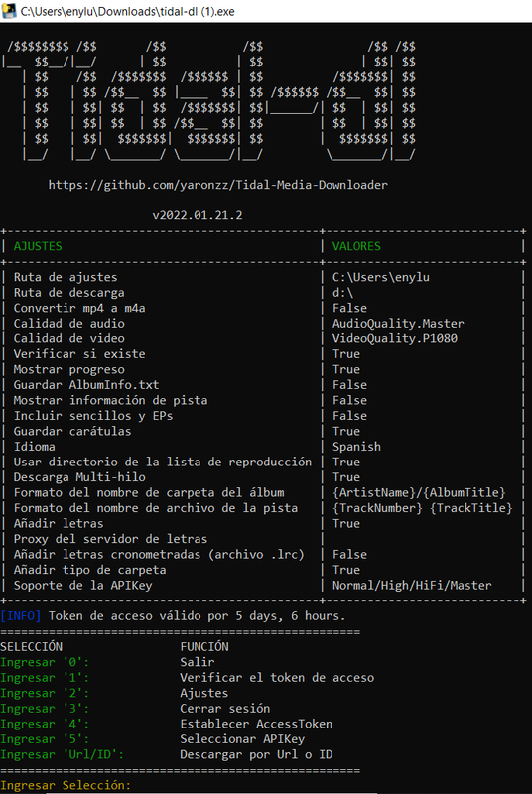Click the console app icon in title bar
The width and height of the screenshot is (532, 794).
pos(9,11)
